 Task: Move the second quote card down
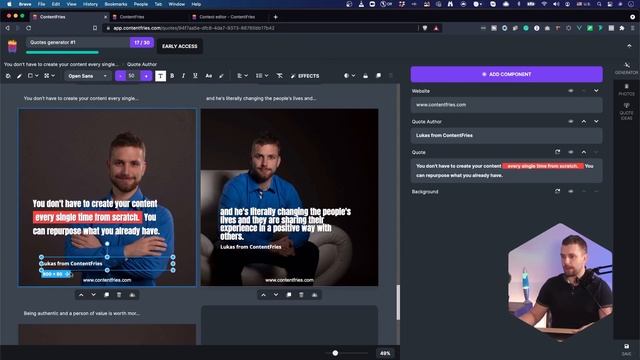[x=276, y=295]
